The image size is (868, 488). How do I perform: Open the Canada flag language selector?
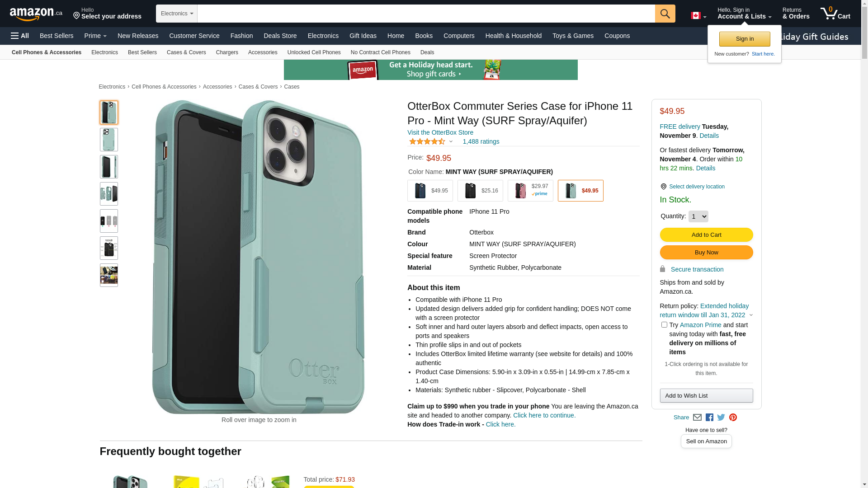click(x=698, y=16)
